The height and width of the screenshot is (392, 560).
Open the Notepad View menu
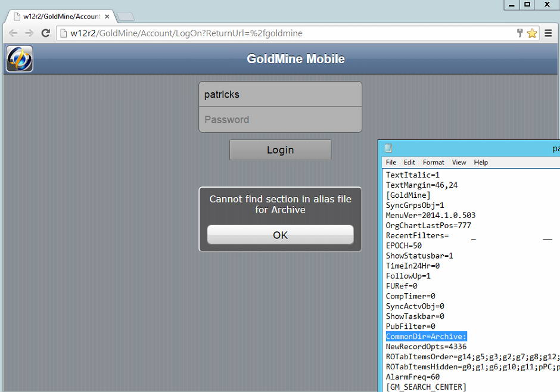[x=459, y=162]
